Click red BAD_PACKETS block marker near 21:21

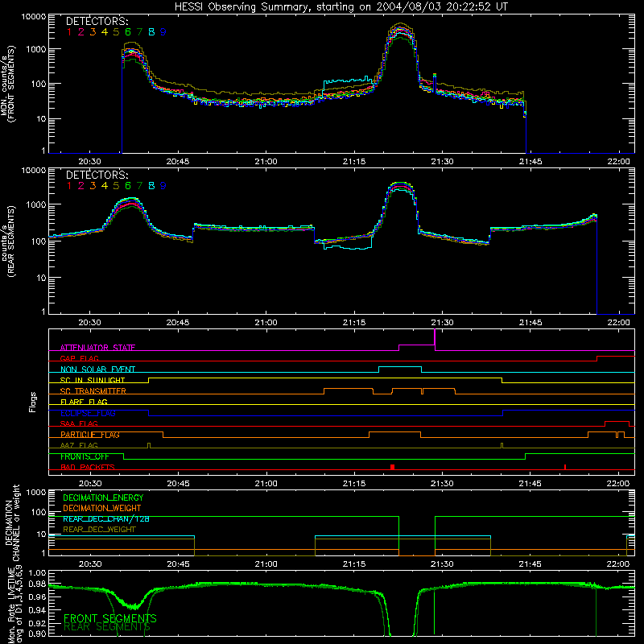[x=393, y=467]
